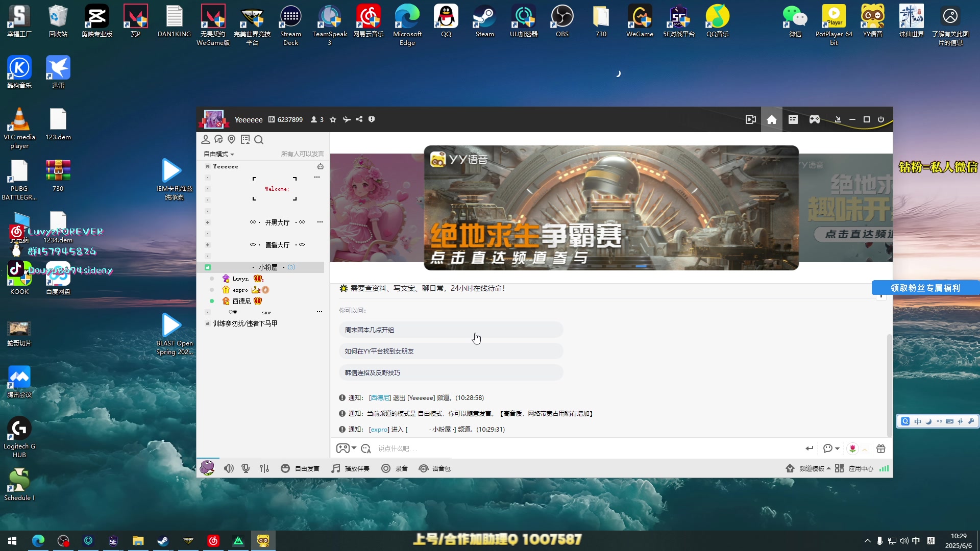
Task: Open 语音包 voice pack
Action: click(435, 468)
